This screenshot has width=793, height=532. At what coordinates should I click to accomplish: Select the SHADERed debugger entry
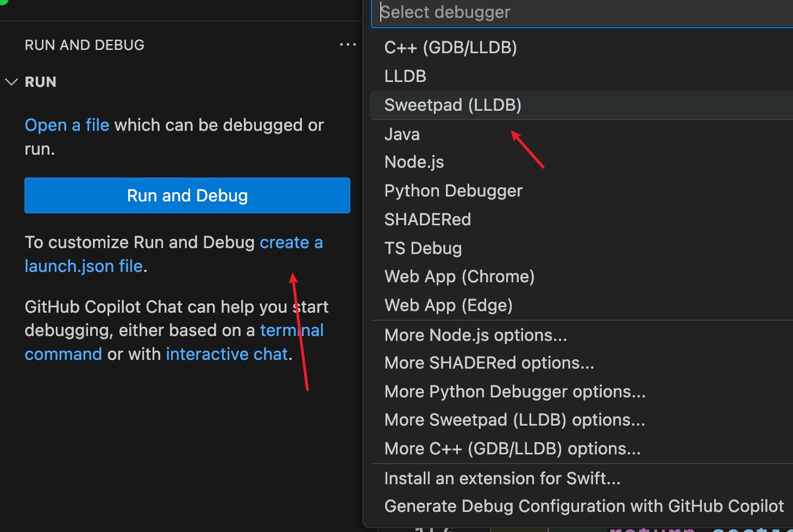click(x=427, y=220)
